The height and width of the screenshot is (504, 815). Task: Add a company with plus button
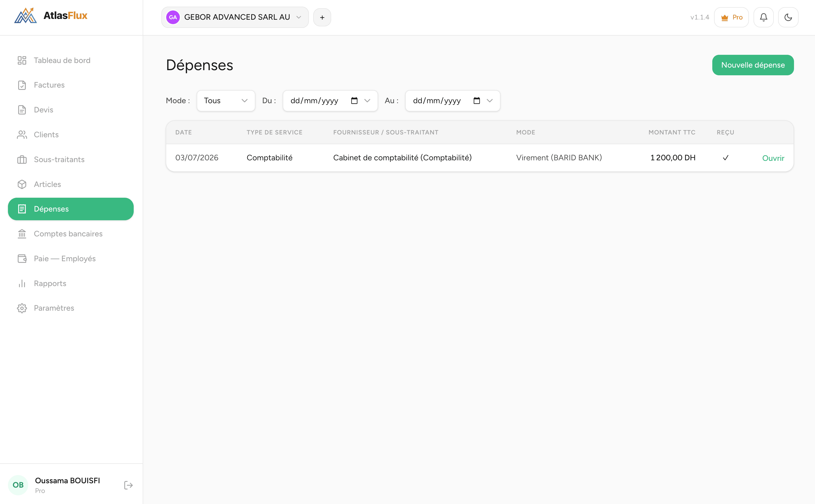(322, 17)
